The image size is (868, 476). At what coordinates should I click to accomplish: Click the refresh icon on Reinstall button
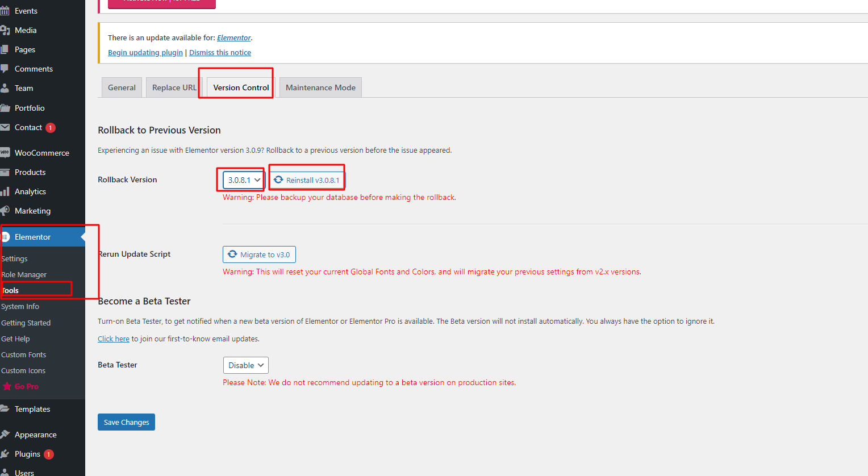(278, 179)
